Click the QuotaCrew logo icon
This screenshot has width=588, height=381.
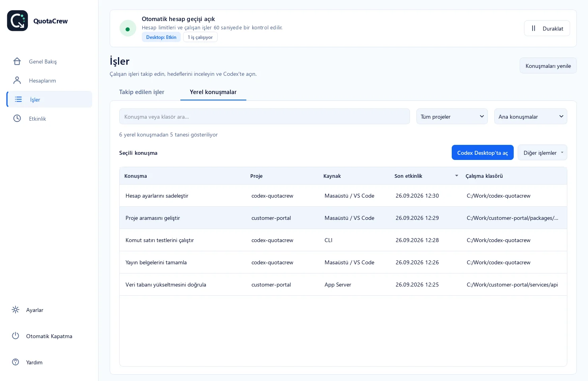(x=17, y=21)
